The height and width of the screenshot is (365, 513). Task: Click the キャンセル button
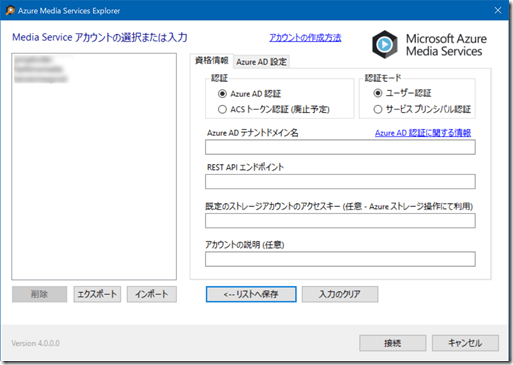click(x=465, y=343)
